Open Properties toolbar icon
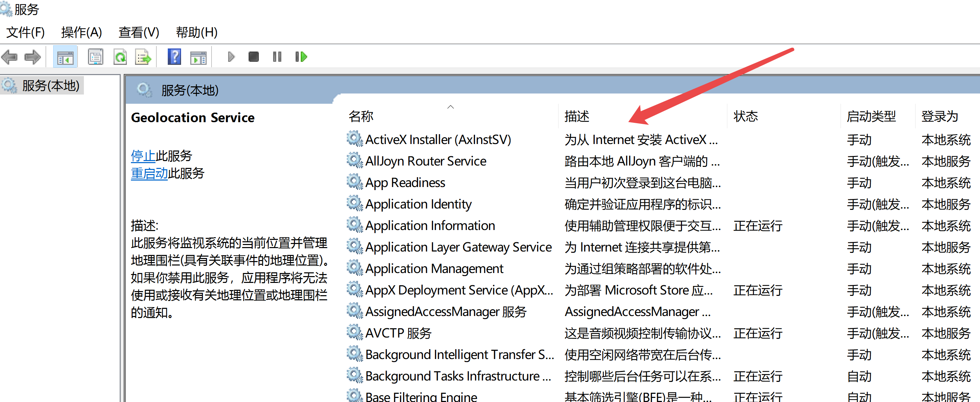This screenshot has width=980, height=402. click(95, 57)
